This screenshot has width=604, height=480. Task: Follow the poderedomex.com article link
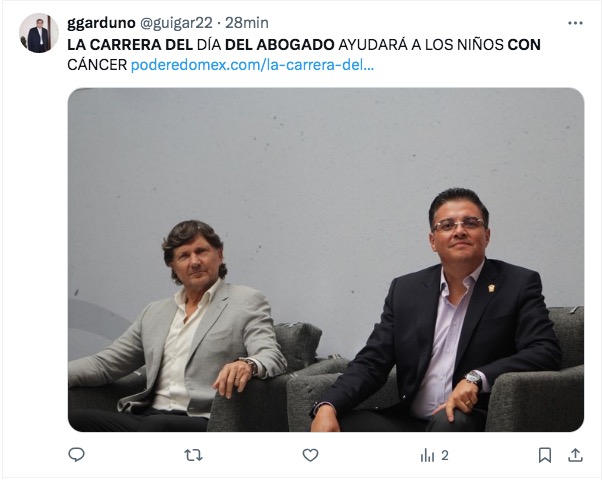click(252, 65)
